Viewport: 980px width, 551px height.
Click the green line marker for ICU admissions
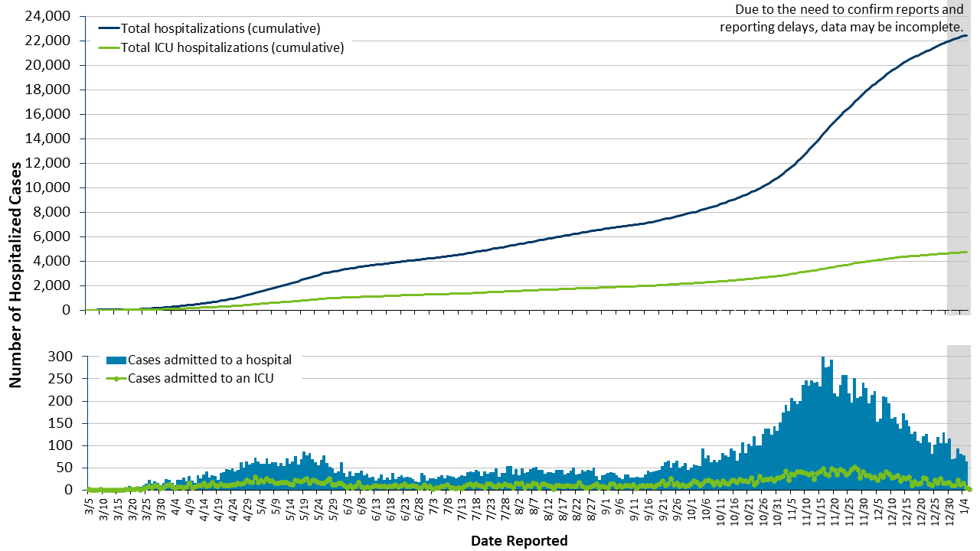click(115, 378)
